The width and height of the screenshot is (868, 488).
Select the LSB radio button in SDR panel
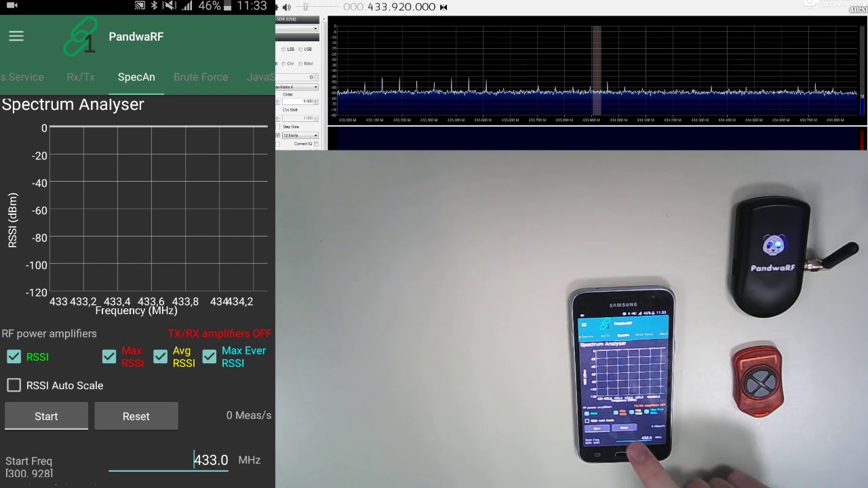283,49
